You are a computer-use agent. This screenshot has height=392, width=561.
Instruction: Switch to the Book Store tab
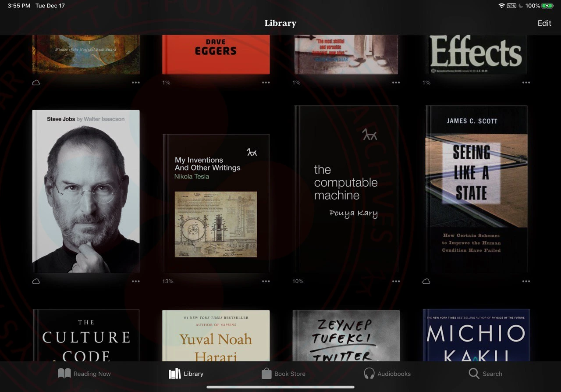pyautogui.click(x=284, y=374)
